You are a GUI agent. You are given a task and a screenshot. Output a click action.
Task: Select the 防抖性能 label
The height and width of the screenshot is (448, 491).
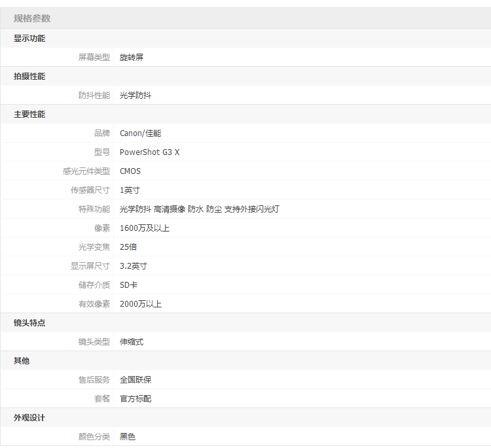(x=94, y=95)
